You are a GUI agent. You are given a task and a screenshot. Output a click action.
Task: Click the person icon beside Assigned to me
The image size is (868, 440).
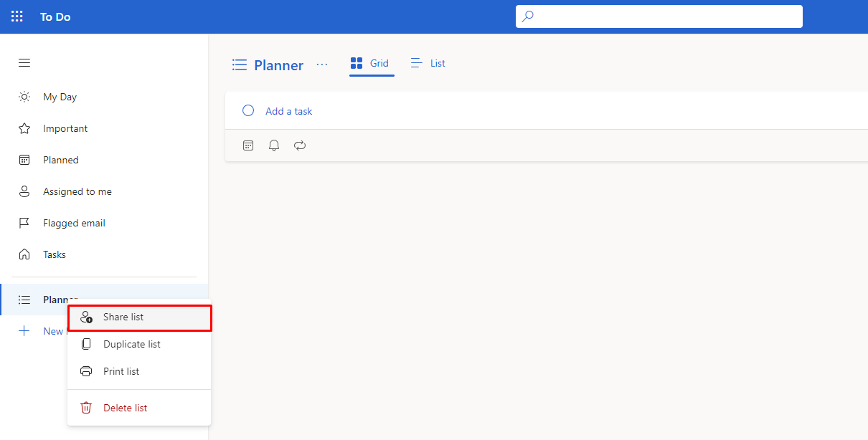(24, 191)
